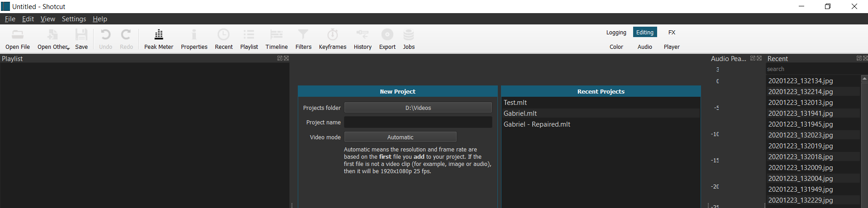
Task: Open the Properties panel
Action: (194, 39)
